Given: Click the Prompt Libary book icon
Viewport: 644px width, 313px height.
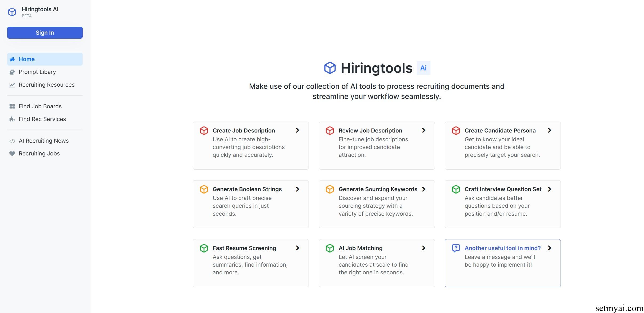Looking at the screenshot, I should [12, 72].
